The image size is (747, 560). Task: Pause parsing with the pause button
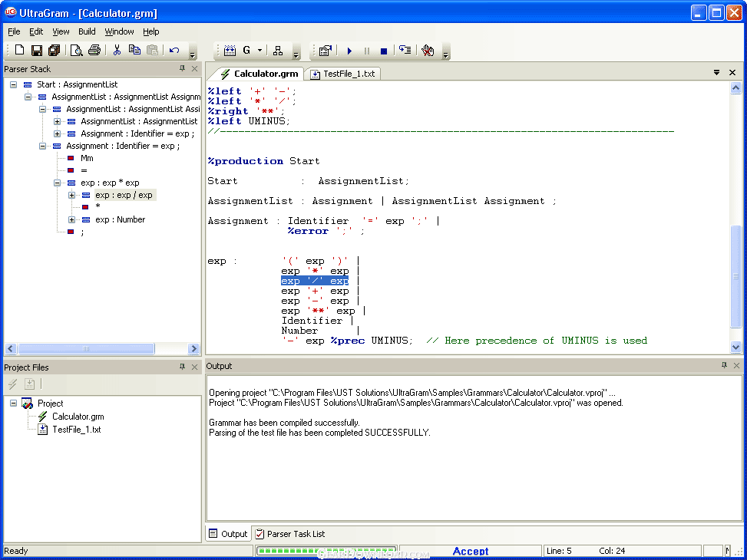pyautogui.click(x=367, y=51)
